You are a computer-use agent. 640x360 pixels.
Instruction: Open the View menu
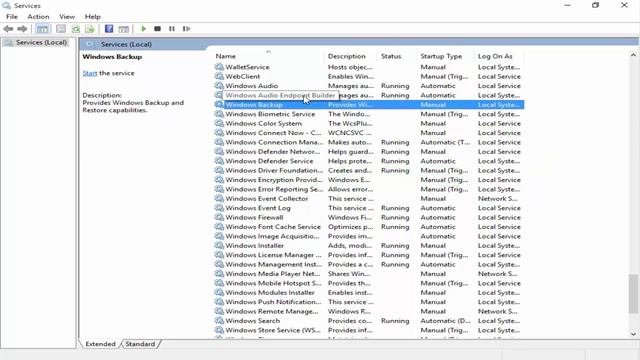[67, 17]
